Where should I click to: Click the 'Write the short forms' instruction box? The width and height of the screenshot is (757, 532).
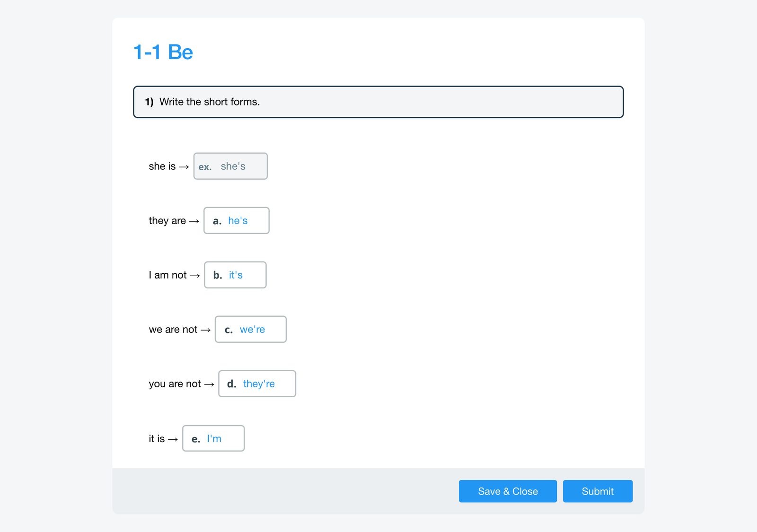378,102
